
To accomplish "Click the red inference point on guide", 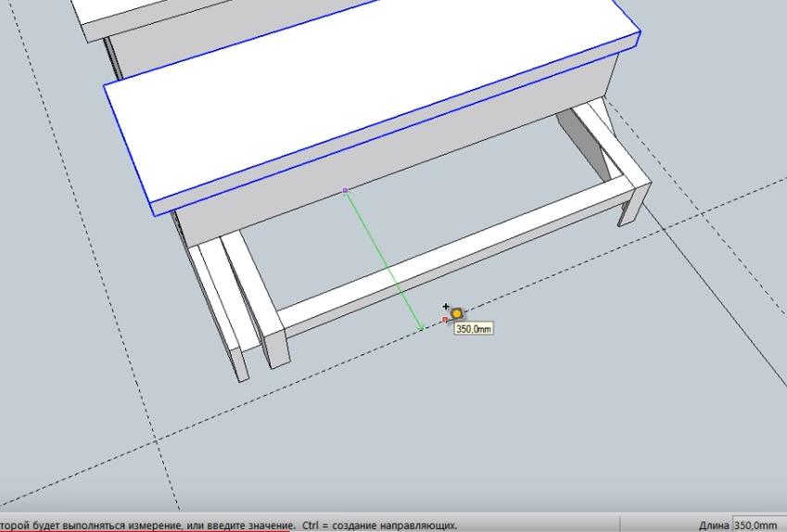I will (x=445, y=320).
